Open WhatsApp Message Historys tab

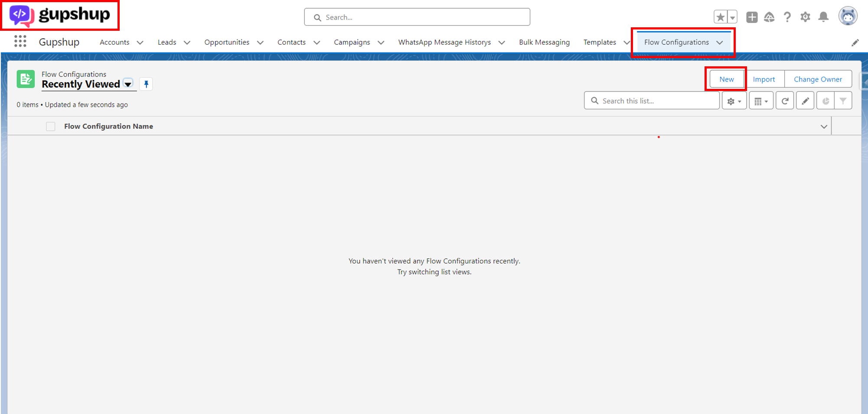[x=444, y=42]
